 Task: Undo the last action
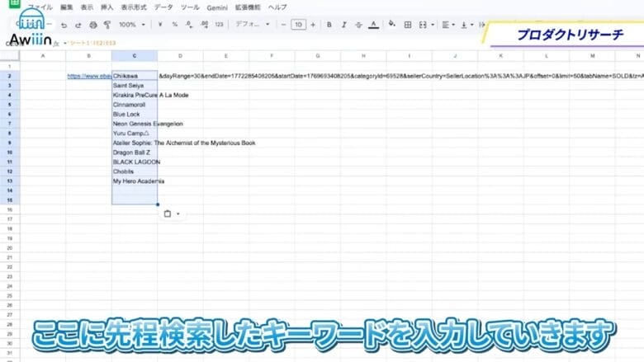tap(64, 25)
